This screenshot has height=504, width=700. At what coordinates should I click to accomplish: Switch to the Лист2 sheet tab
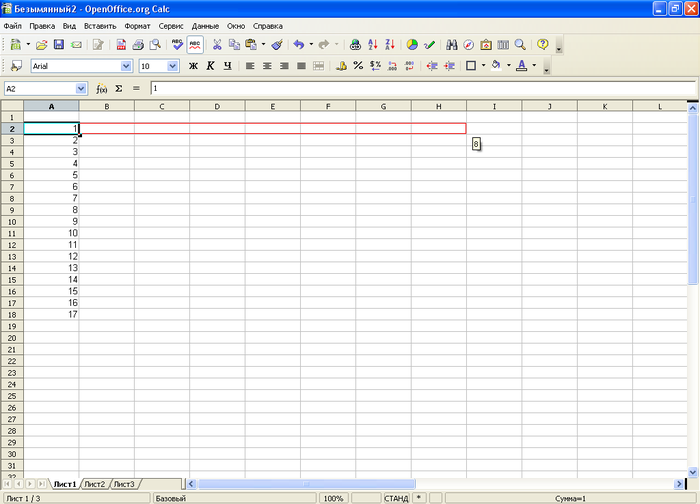point(95,484)
